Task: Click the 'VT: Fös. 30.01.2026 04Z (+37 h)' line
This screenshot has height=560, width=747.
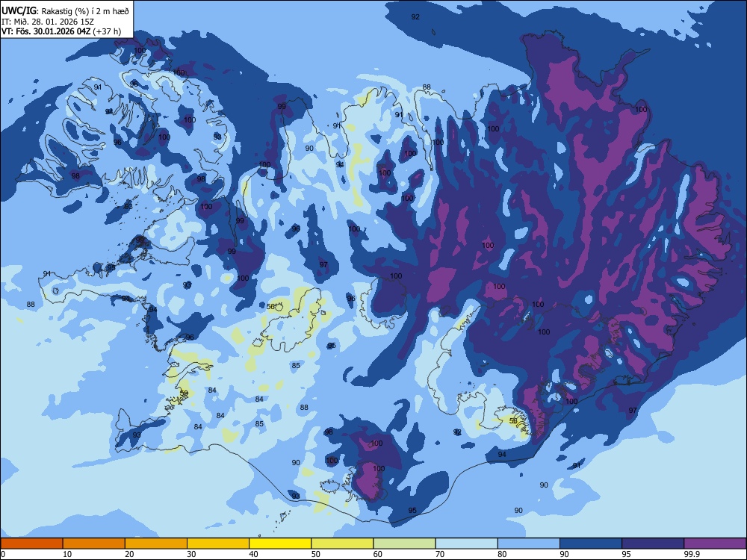Action: 61,31
